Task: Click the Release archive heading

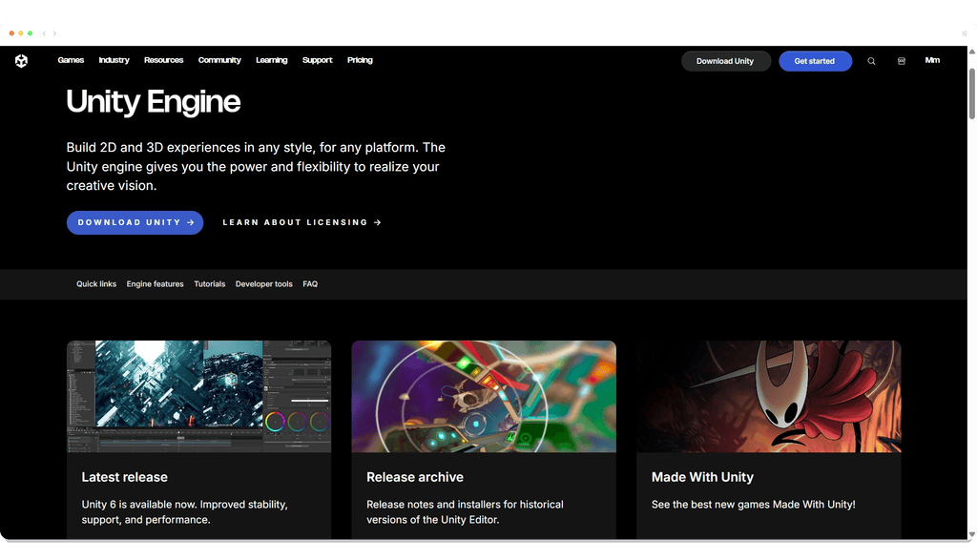Action: [415, 477]
